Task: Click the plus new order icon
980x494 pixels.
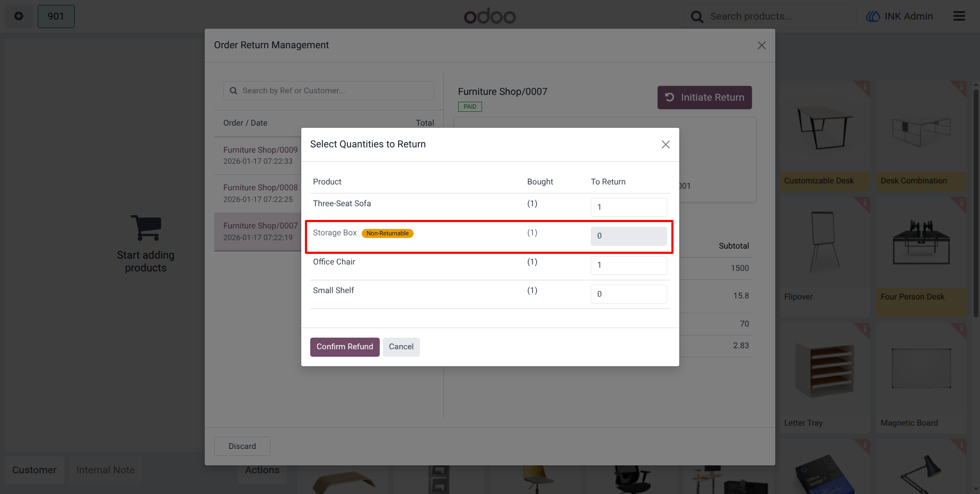Action: pyautogui.click(x=19, y=16)
